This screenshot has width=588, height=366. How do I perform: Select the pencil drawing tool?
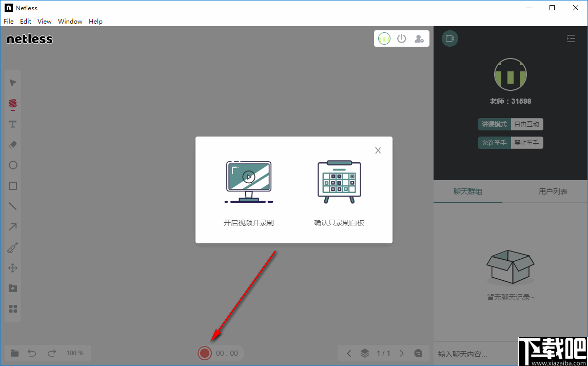click(x=12, y=103)
